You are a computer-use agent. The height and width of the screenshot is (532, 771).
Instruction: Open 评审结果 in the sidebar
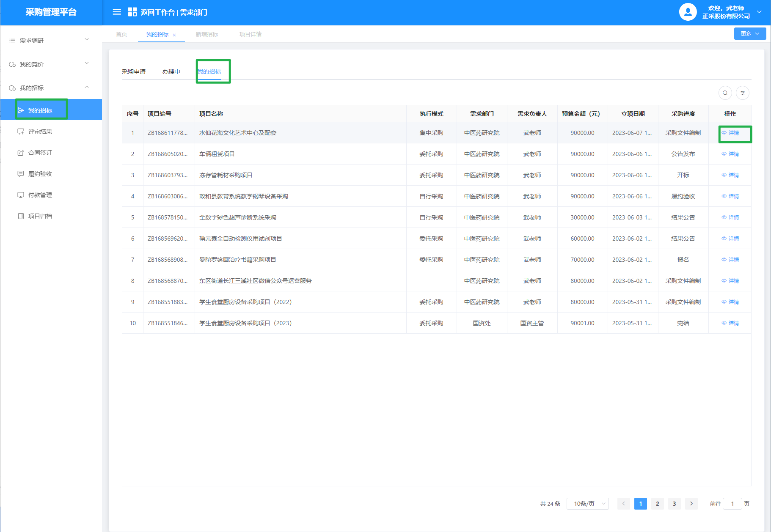click(x=40, y=132)
